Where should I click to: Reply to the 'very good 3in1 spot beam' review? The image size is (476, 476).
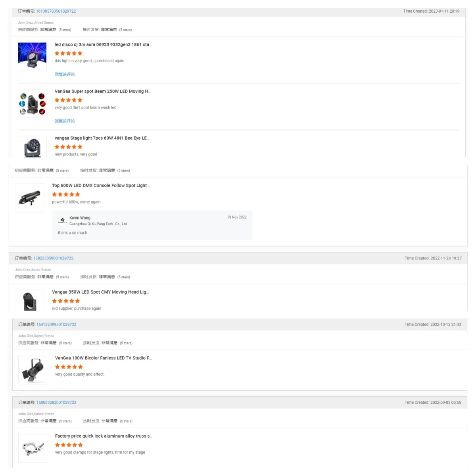[x=65, y=121]
